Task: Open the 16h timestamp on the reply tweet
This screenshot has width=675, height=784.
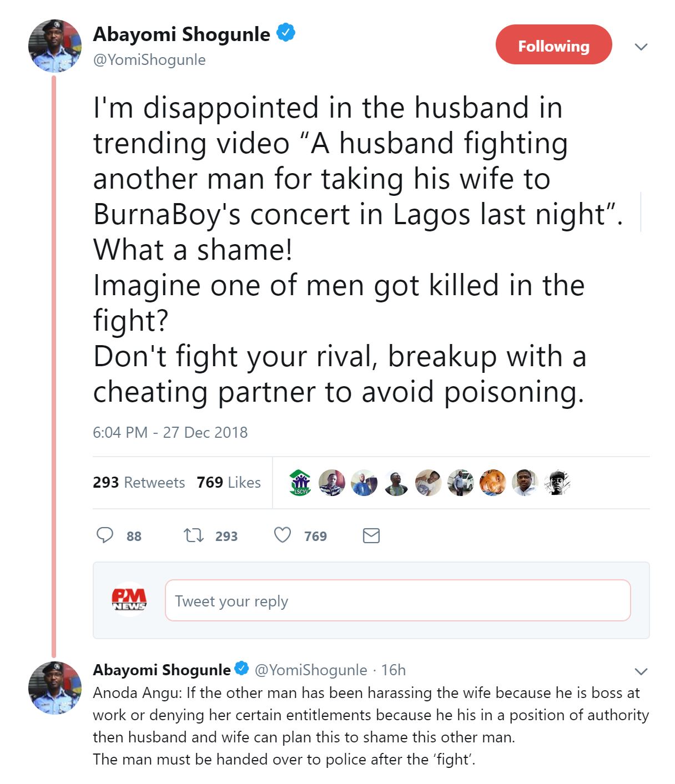Action: 394,670
